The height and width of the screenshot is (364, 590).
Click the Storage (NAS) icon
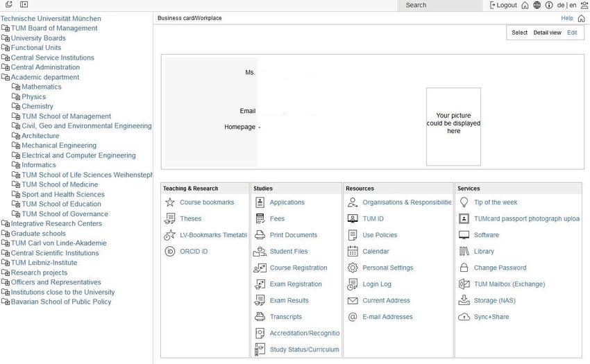464,300
